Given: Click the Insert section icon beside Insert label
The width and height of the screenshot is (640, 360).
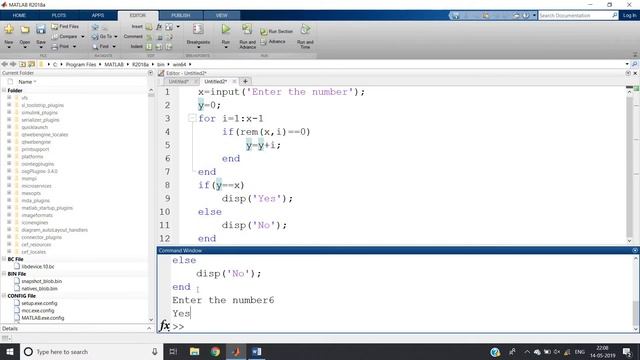Looking at the screenshot, I should point(149,27).
